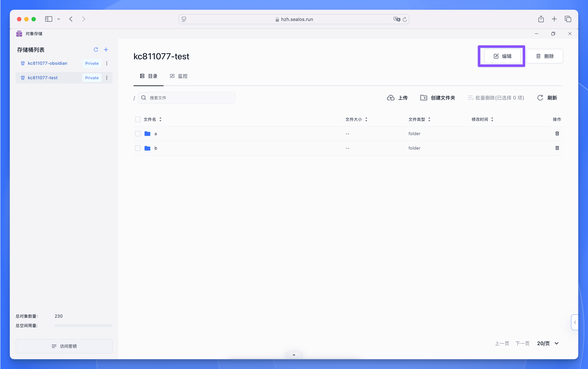Viewport: 588px width, 369px height.
Task: Show Safari tab overview
Action: [x=568, y=19]
